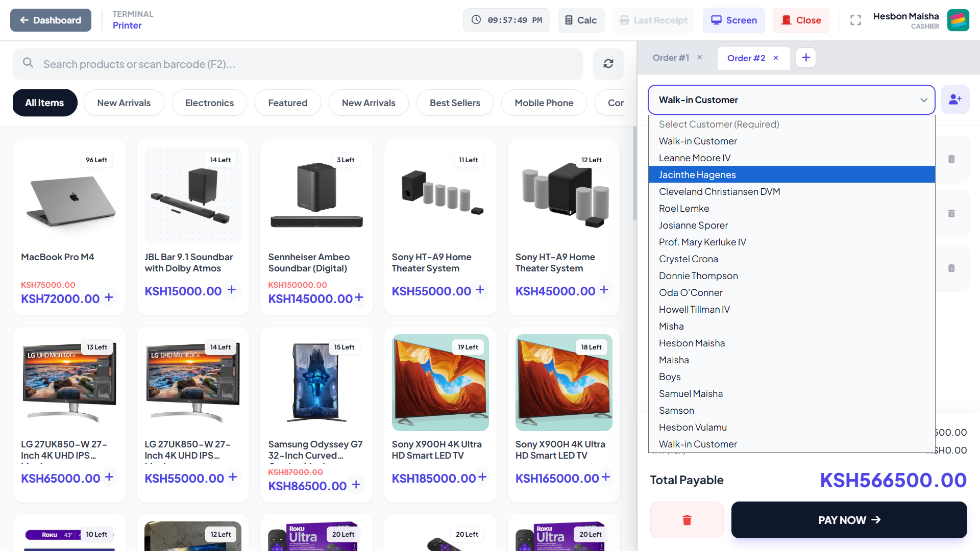Add KSH185000 Sony X900H TV to cart
The height and width of the screenshot is (551, 980).
[x=482, y=477]
